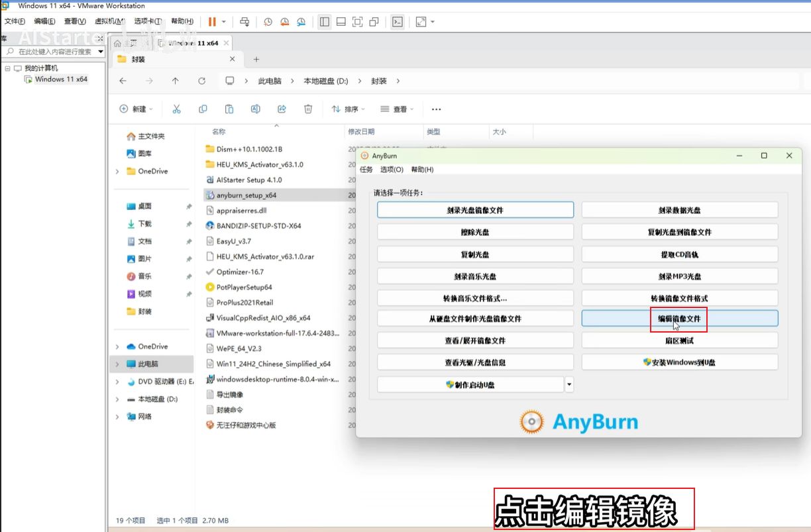811x532 pixels.
Task: Click the 编辑镜像文件 button
Action: pyautogui.click(x=679, y=319)
